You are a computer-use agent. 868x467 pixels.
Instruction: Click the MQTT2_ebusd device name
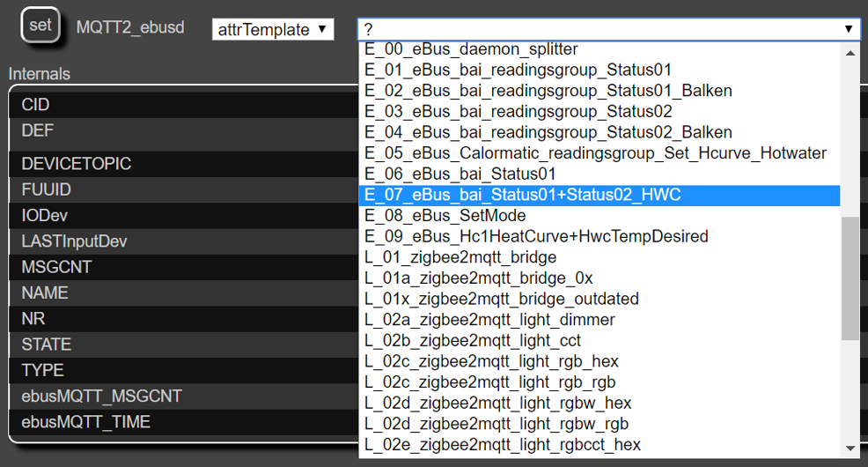tap(130, 27)
